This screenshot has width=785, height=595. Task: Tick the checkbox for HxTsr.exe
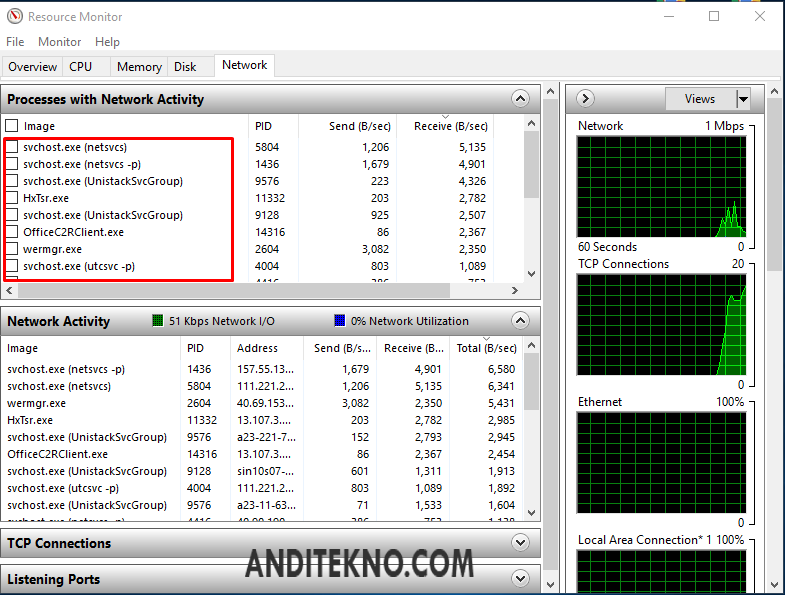[12, 198]
